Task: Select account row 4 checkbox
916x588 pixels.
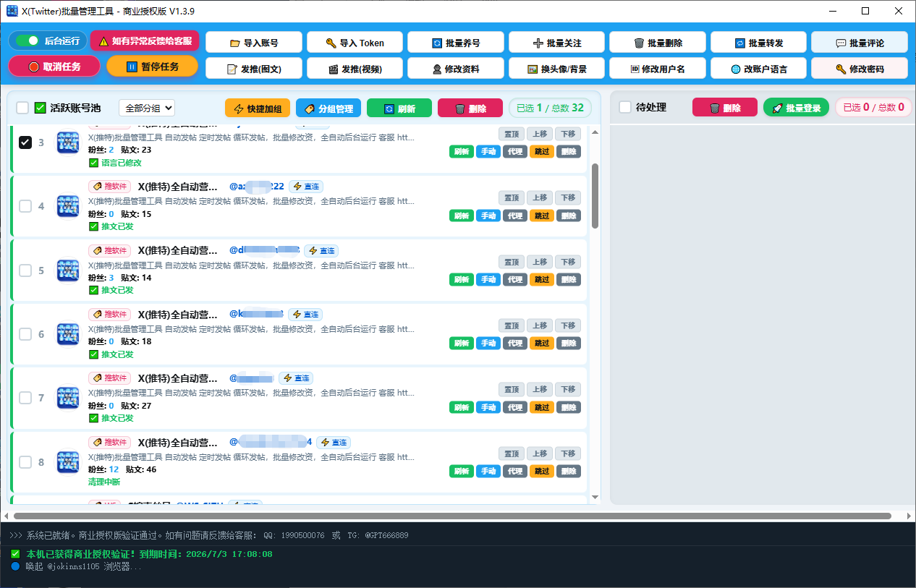Action: pos(25,206)
